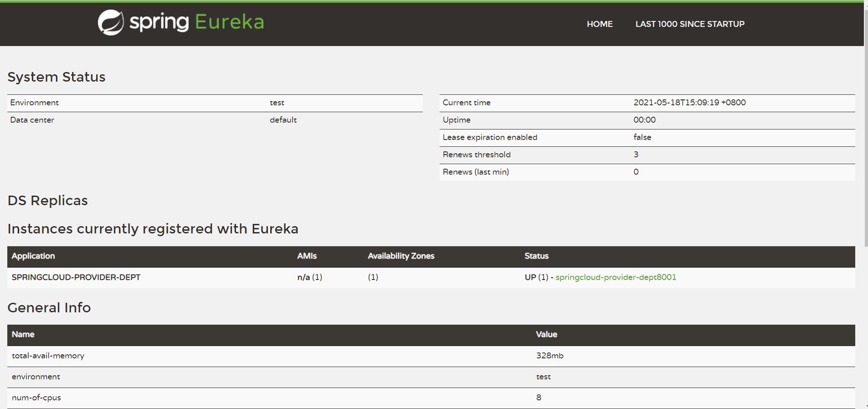Click the AMIs column header
The image size is (868, 409).
pyautogui.click(x=307, y=256)
